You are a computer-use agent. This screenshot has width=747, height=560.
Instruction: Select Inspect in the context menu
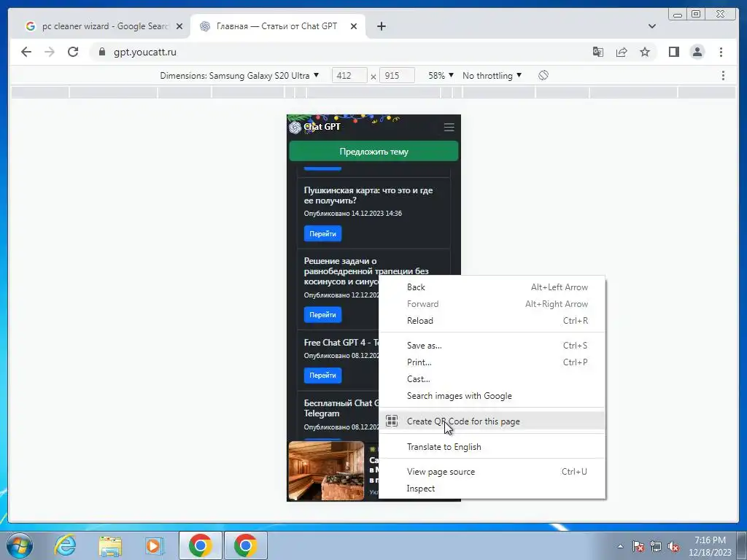tap(492, 489)
